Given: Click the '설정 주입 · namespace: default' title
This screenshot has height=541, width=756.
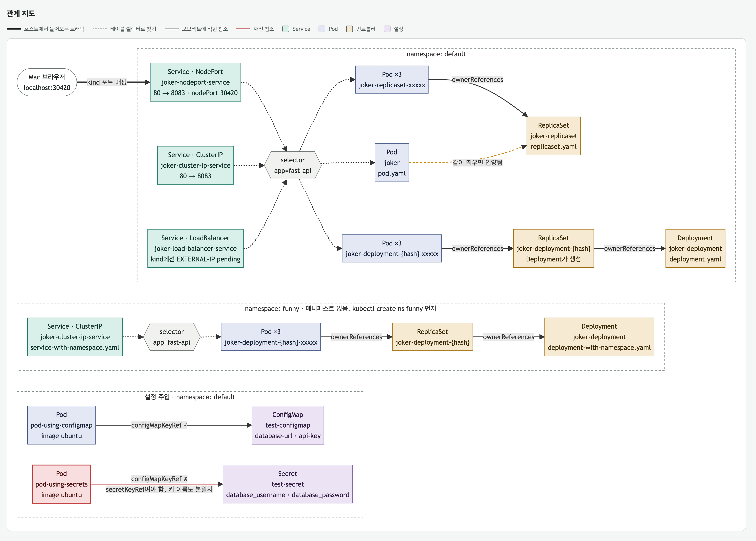Looking at the screenshot, I should 190,397.
